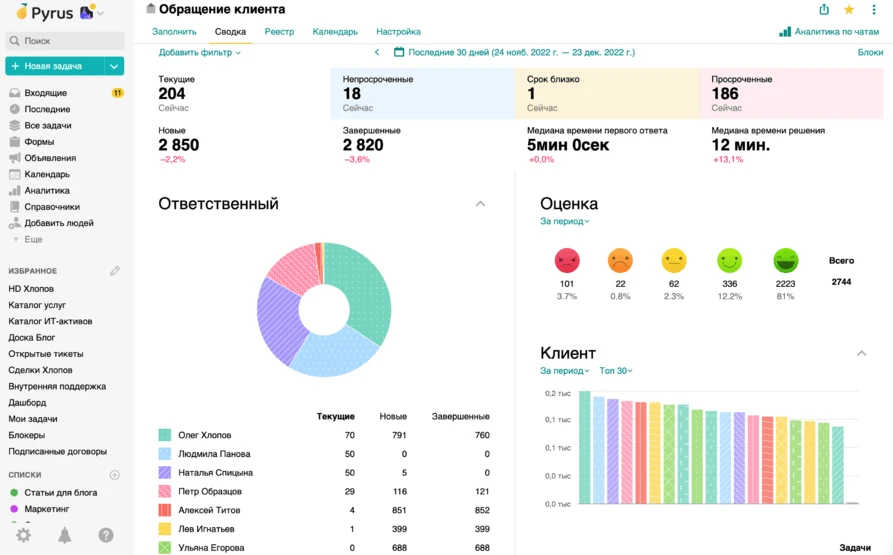Image resolution: width=893 pixels, height=555 pixels.
Task: Click the angry red face rating
Action: pyautogui.click(x=567, y=261)
